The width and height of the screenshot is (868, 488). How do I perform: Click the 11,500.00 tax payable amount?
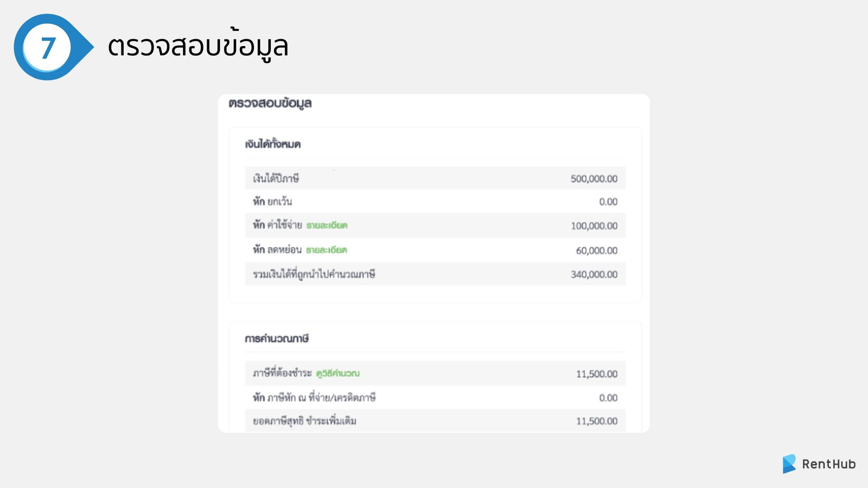[598, 373]
